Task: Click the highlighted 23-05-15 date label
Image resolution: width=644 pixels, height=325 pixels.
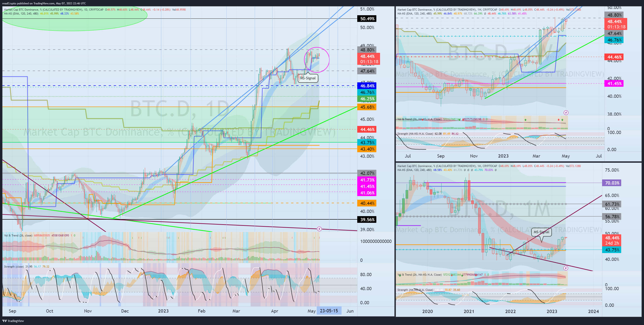Action: pyautogui.click(x=329, y=311)
